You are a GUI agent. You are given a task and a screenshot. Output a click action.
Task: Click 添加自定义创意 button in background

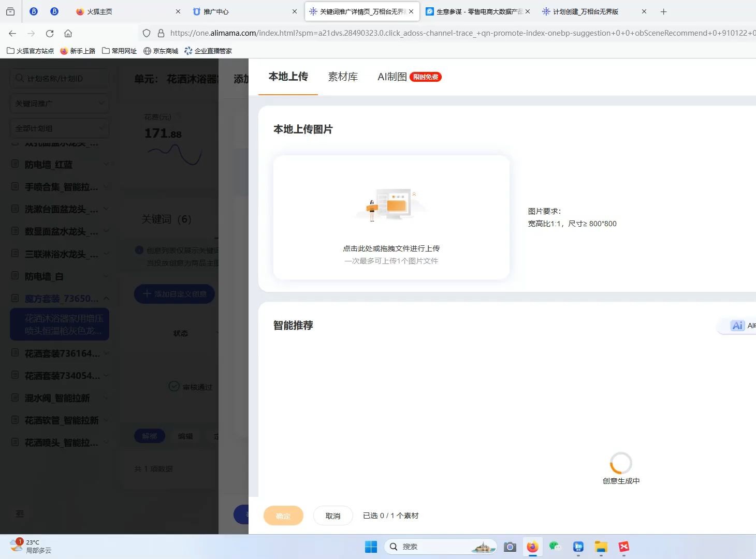[x=175, y=293]
